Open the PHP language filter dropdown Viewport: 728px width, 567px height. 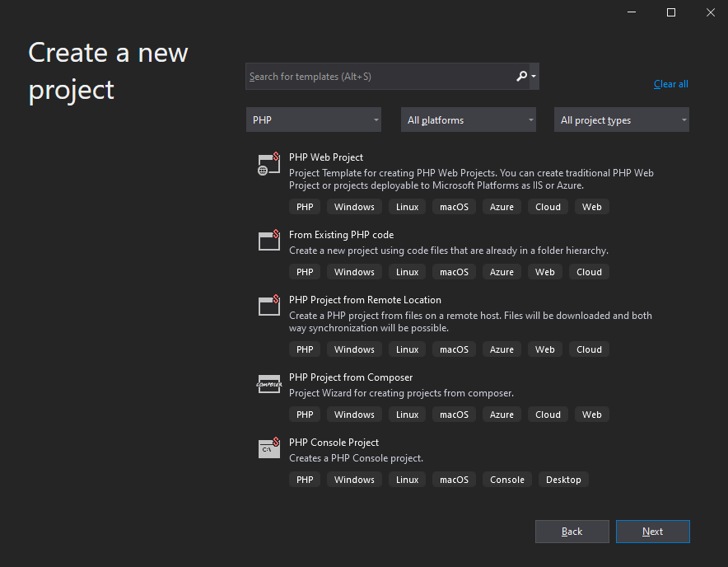[x=314, y=119]
